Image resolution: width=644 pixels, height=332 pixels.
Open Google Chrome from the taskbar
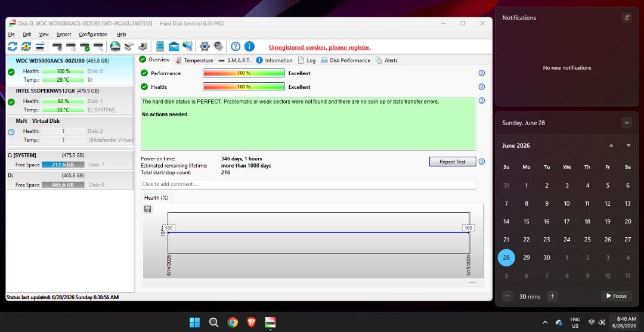[x=233, y=322]
